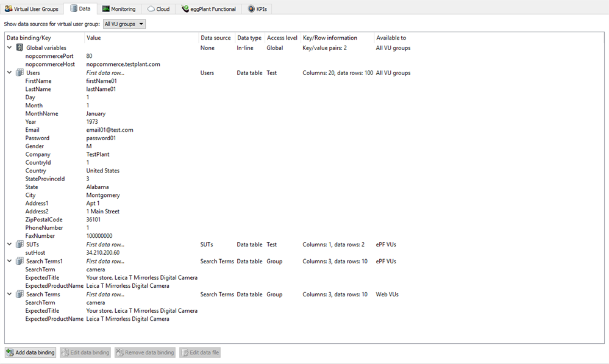Select the Email key row
This screenshot has height=364, width=609.
pyautogui.click(x=32, y=130)
